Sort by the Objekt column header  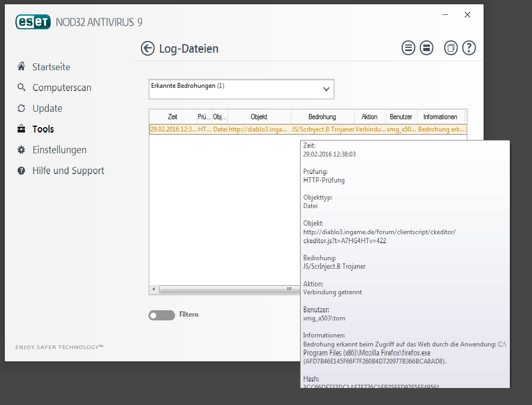coord(259,117)
